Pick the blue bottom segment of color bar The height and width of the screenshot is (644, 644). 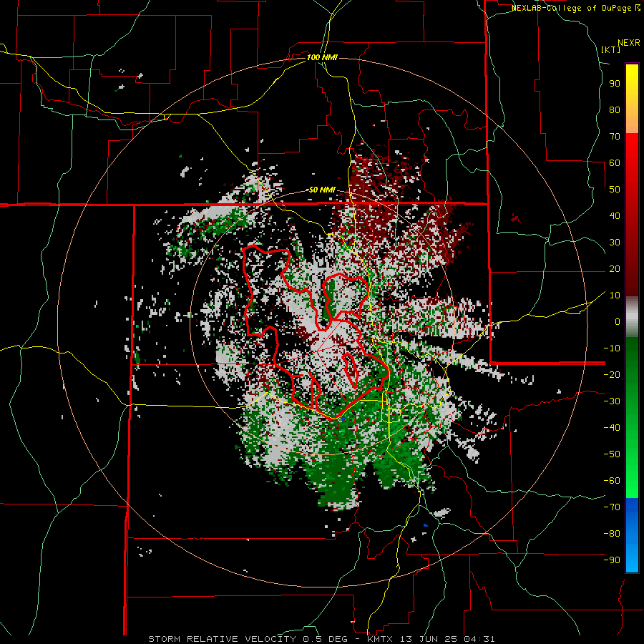[x=632, y=535]
